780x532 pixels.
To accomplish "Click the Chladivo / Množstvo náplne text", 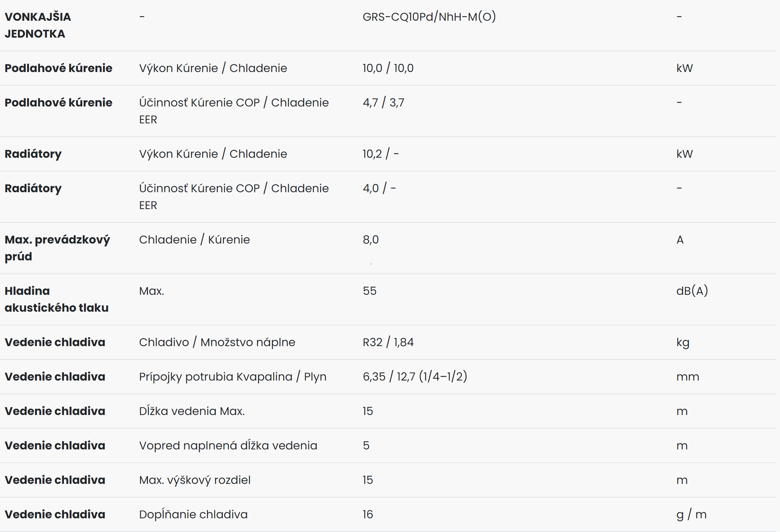I will (217, 342).
